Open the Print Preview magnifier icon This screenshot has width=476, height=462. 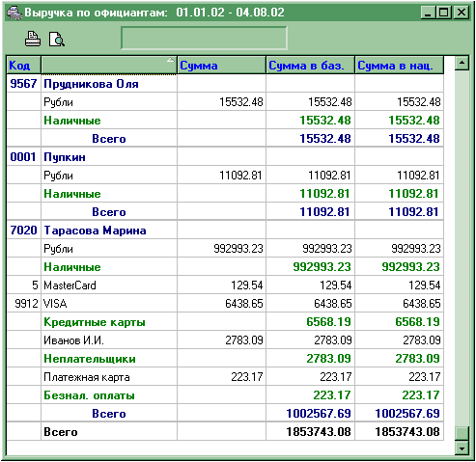tap(57, 40)
